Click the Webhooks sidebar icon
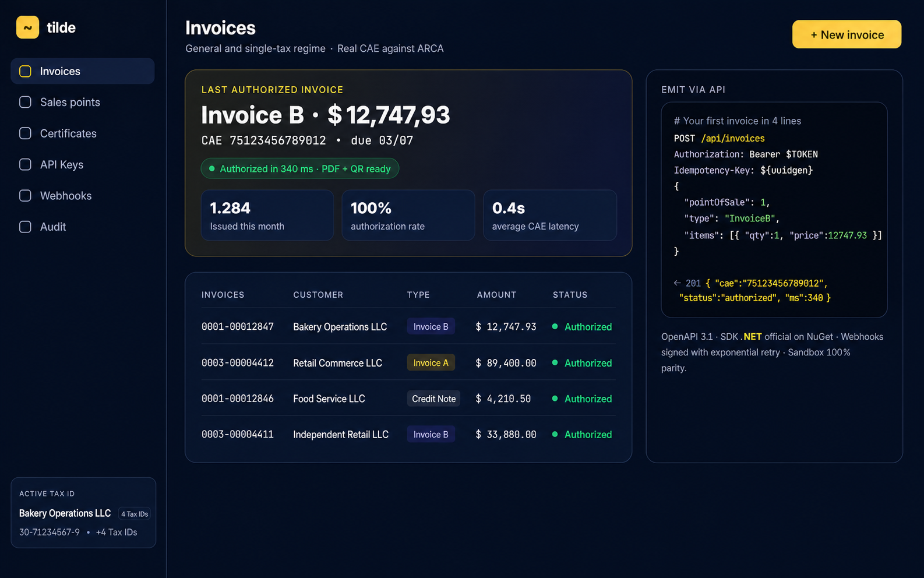Screen dimensions: 924x578 [25, 196]
